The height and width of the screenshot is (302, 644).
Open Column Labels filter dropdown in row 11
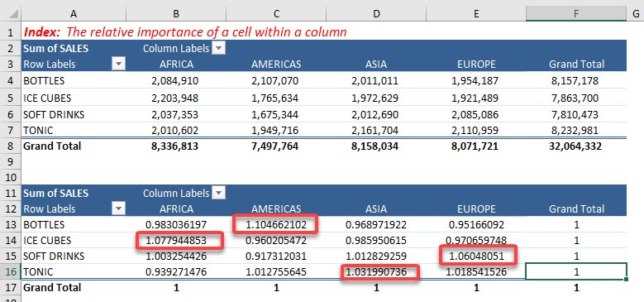(x=219, y=193)
